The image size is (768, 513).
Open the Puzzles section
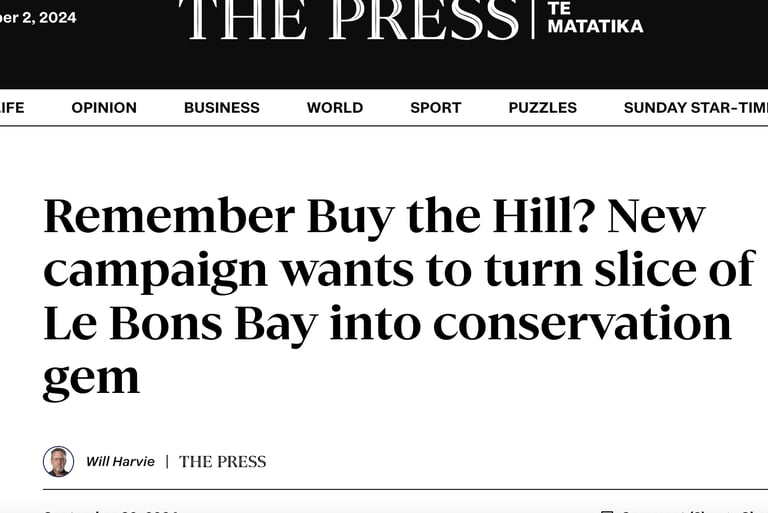(542, 108)
